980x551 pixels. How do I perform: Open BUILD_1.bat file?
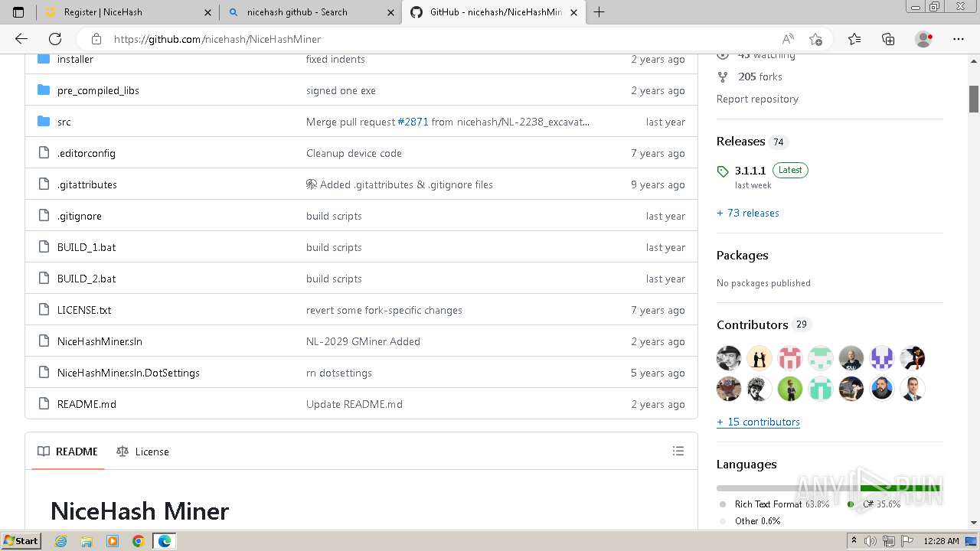coord(87,247)
